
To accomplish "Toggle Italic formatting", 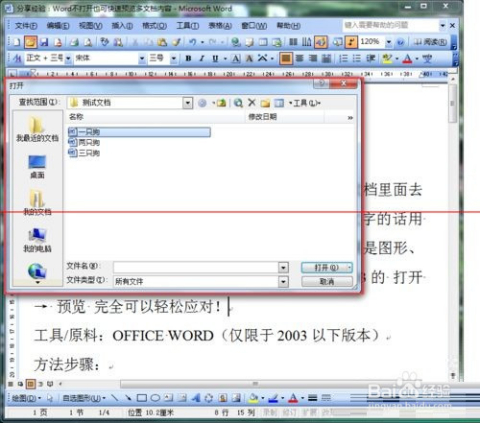I will click(202, 59).
